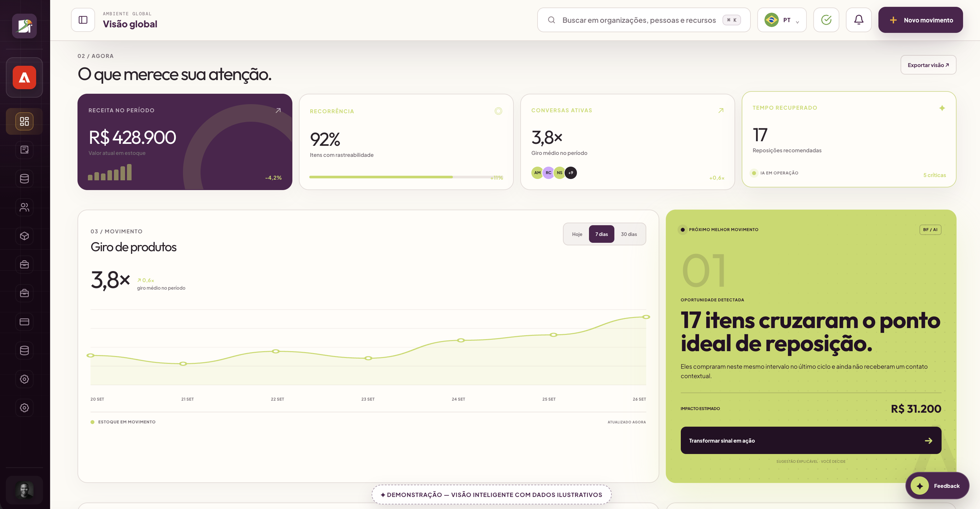This screenshot has height=509, width=980.
Task: Click Transformar sinal em ação
Action: [x=811, y=440]
